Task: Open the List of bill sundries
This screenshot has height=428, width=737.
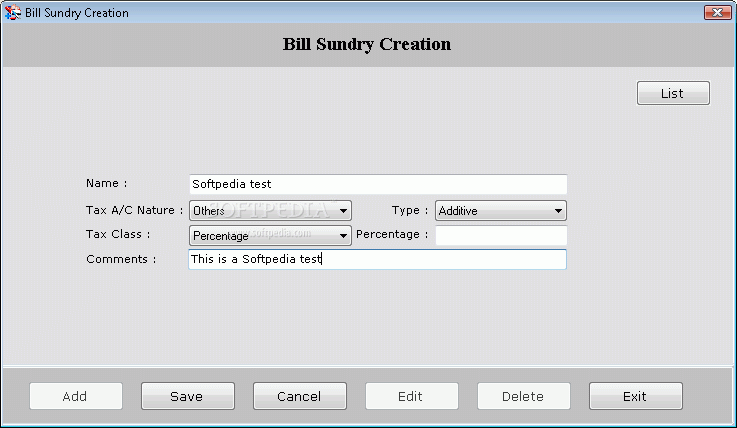Action: point(673,93)
